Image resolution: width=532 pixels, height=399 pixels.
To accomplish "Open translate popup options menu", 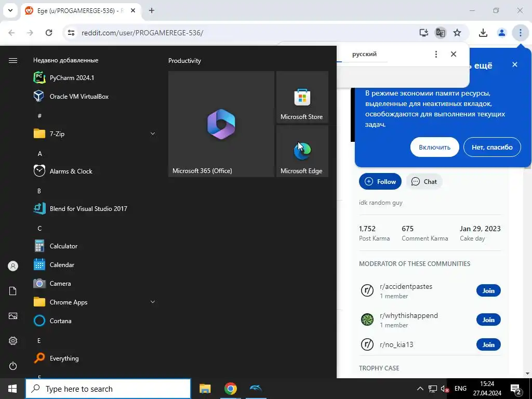I will 436,54.
